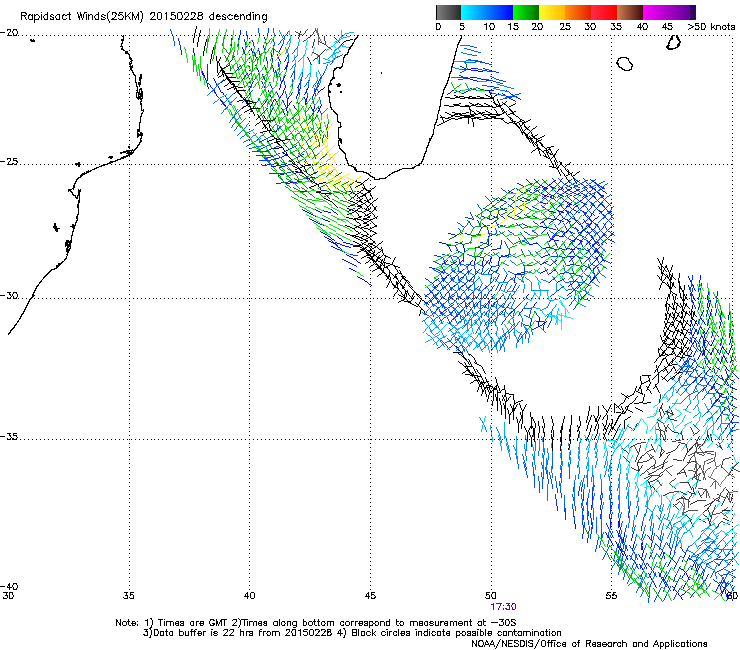The width and height of the screenshot is (740, 650).
Task: Click the longitude label '40' on the bottom axis
Action: pos(249,596)
